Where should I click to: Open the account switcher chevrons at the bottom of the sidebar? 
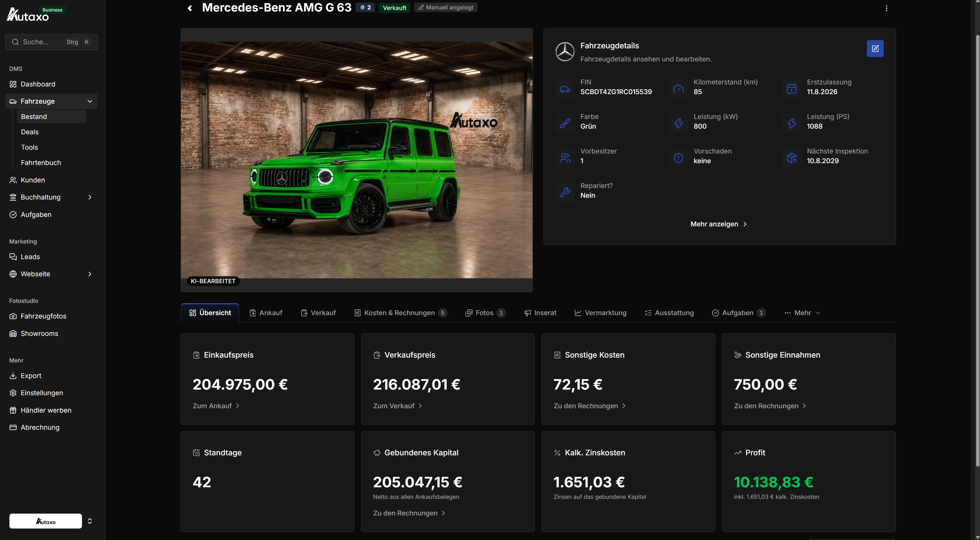pyautogui.click(x=90, y=521)
